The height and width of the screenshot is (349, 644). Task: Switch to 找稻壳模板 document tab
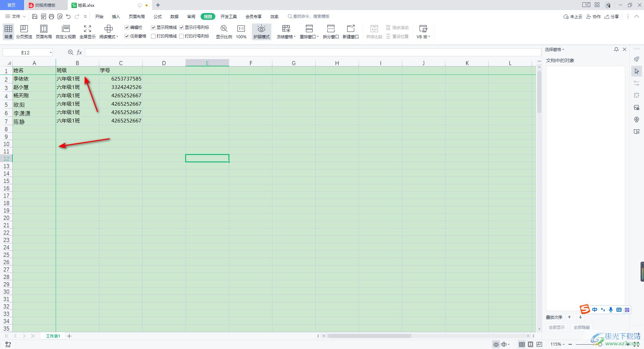pos(46,5)
